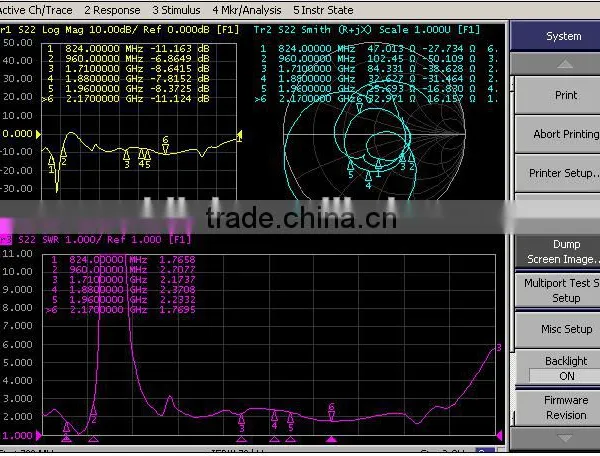Image resolution: width=600 pixels, height=456 pixels.
Task: Click Tr1 yellow reference arrow at 0.000
Action: [38, 134]
